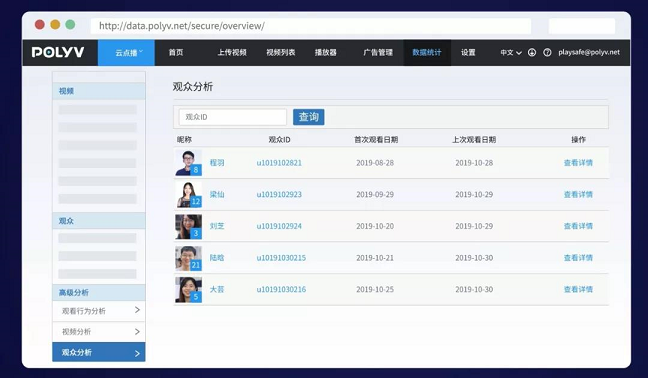The width and height of the screenshot is (648, 378).
Task: Open the 设置 menu item
Action: tap(468, 52)
